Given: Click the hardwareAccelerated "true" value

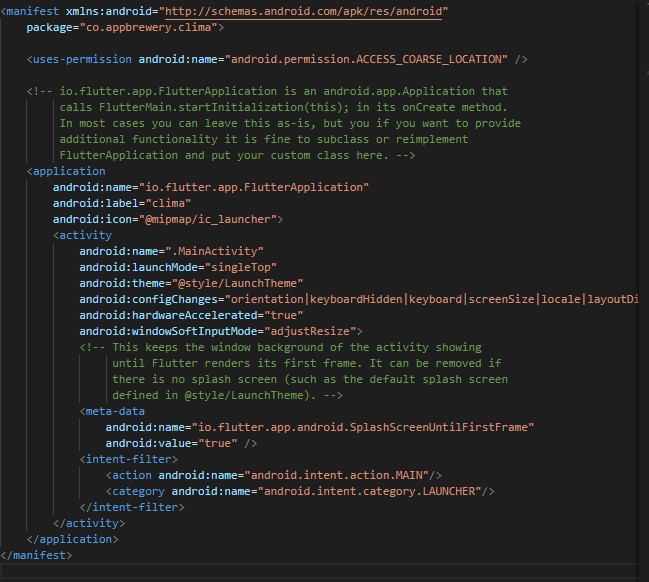Looking at the screenshot, I should click(x=284, y=315).
